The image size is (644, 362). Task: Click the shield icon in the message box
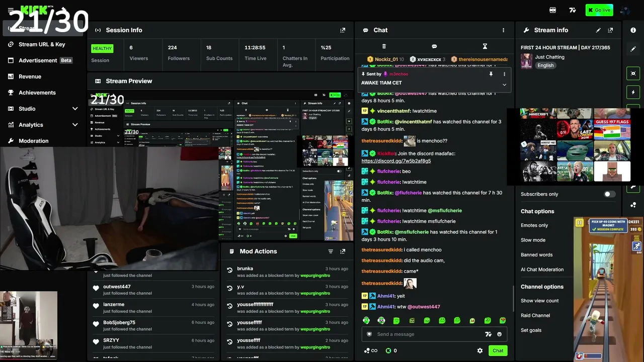pos(369,334)
